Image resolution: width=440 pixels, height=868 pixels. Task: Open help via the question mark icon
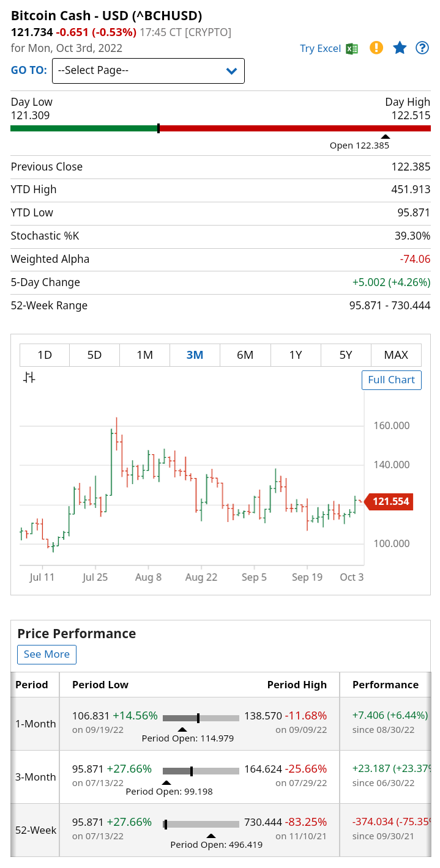[x=422, y=48]
